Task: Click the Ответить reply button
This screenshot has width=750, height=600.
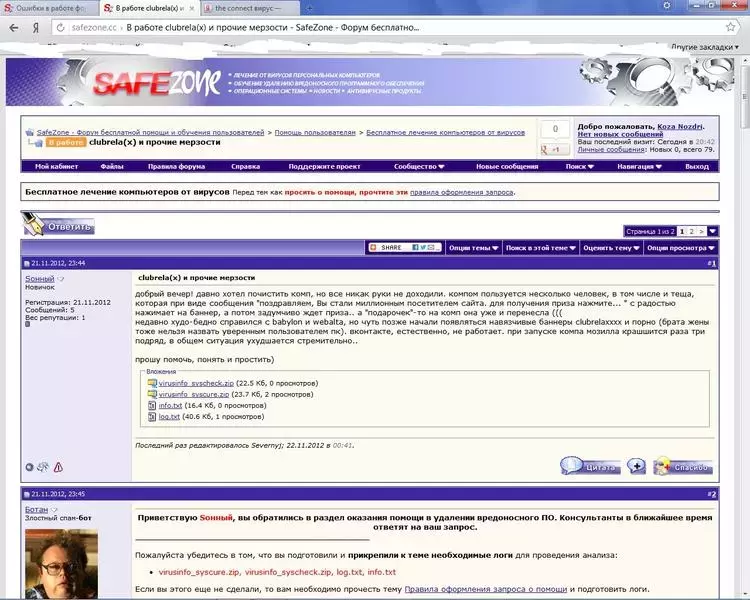Action: click(59, 225)
